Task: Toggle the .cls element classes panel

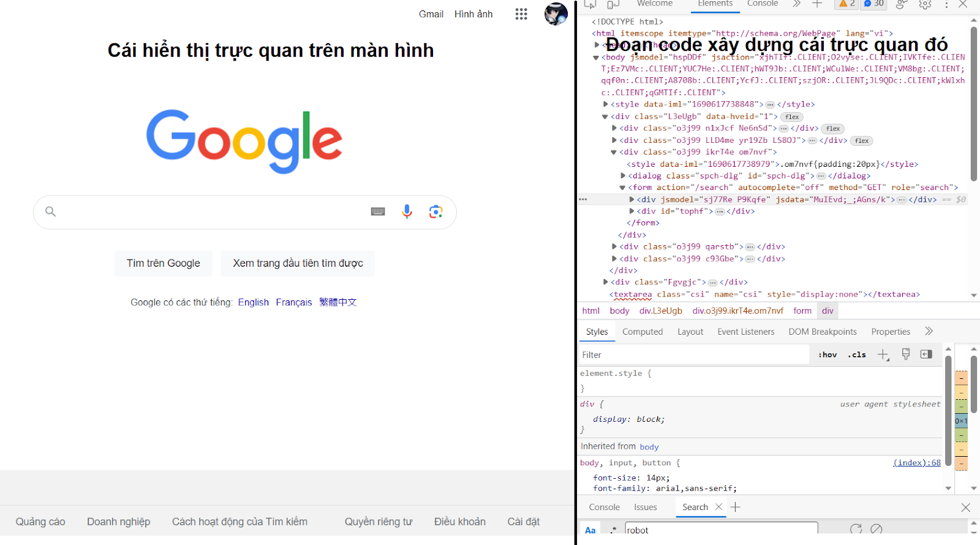Action: (x=857, y=354)
